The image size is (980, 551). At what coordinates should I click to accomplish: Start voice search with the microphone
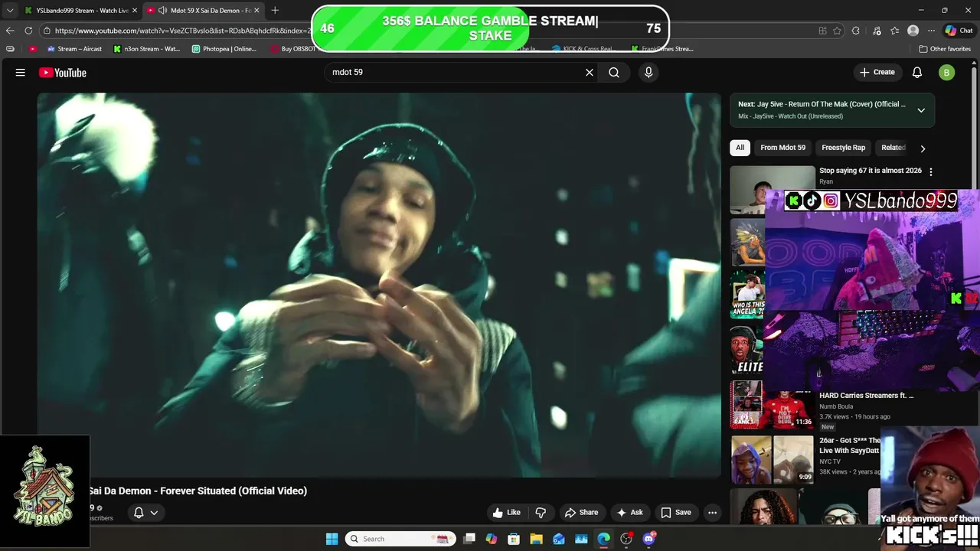click(648, 73)
